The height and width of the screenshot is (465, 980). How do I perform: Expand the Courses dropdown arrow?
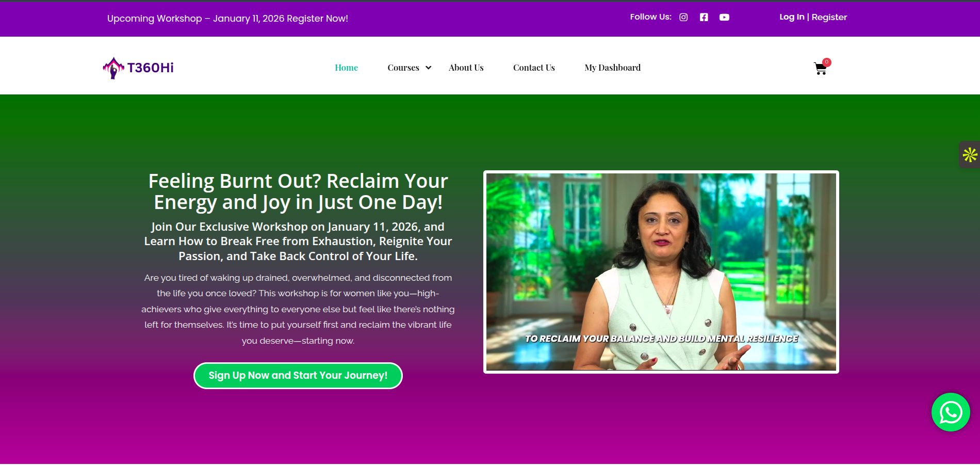[x=428, y=68]
